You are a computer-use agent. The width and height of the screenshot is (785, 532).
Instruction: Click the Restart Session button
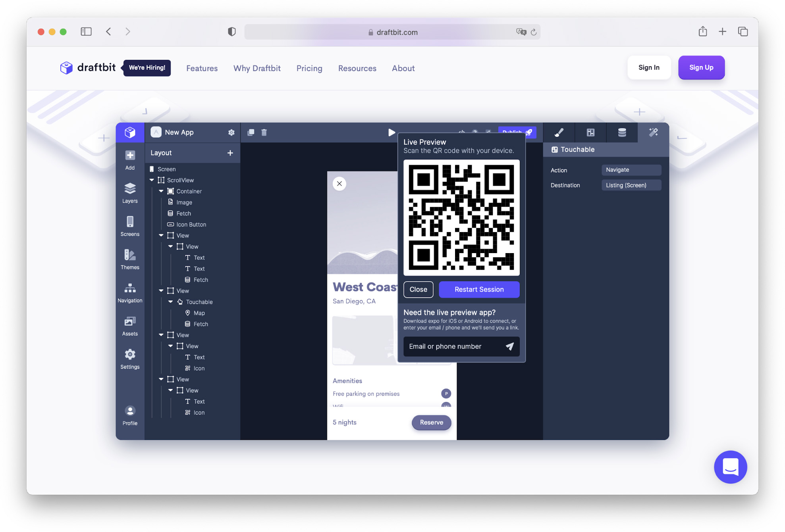[479, 289]
